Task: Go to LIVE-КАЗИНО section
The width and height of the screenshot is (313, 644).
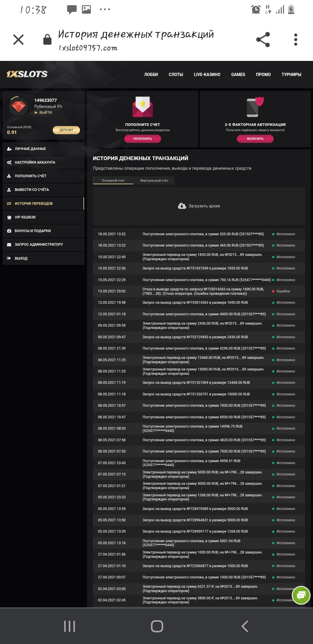Action: click(x=207, y=75)
